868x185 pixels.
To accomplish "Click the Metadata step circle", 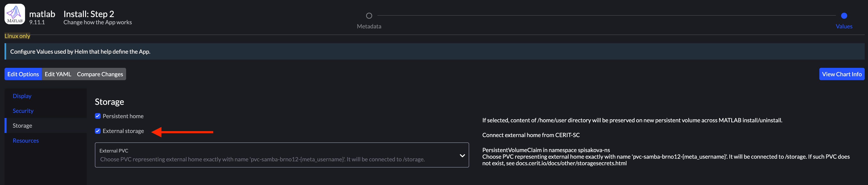I will pos(369,16).
